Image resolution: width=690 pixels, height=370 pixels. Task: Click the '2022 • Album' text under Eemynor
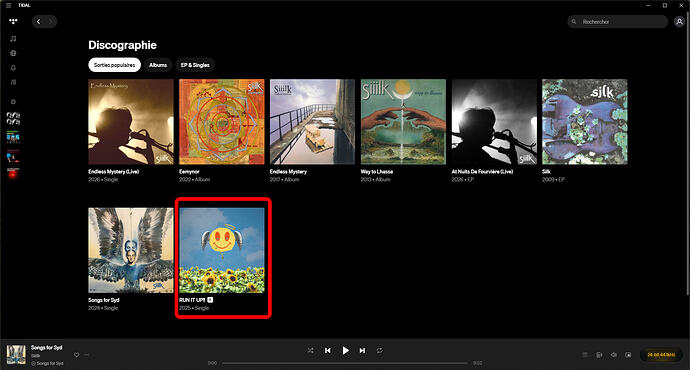click(x=195, y=180)
